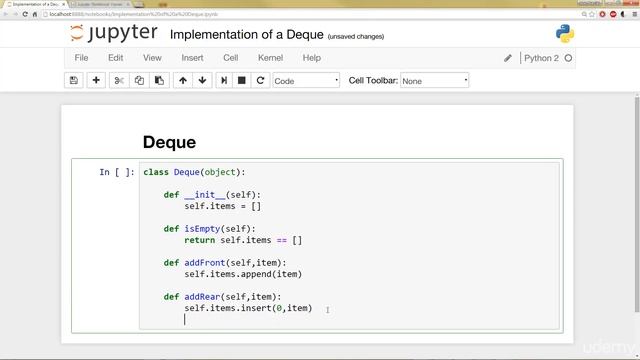This screenshot has width=640, height=360.
Task: Click the page vertical scrollbar
Action: click(x=637, y=204)
